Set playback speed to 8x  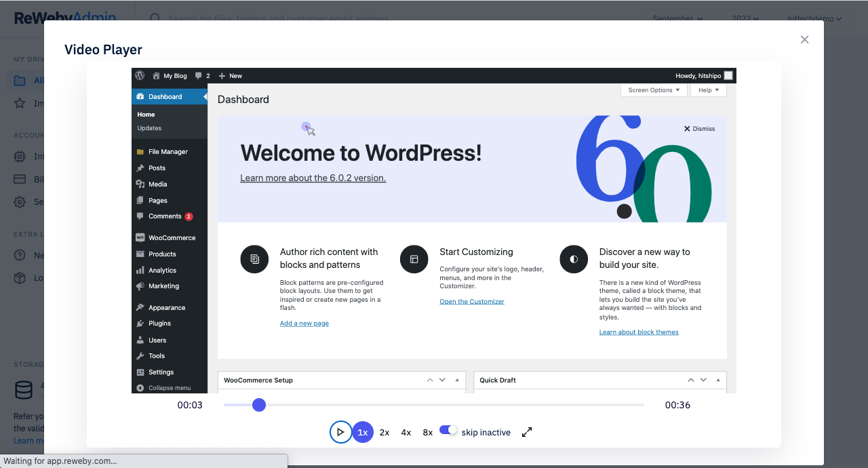428,432
